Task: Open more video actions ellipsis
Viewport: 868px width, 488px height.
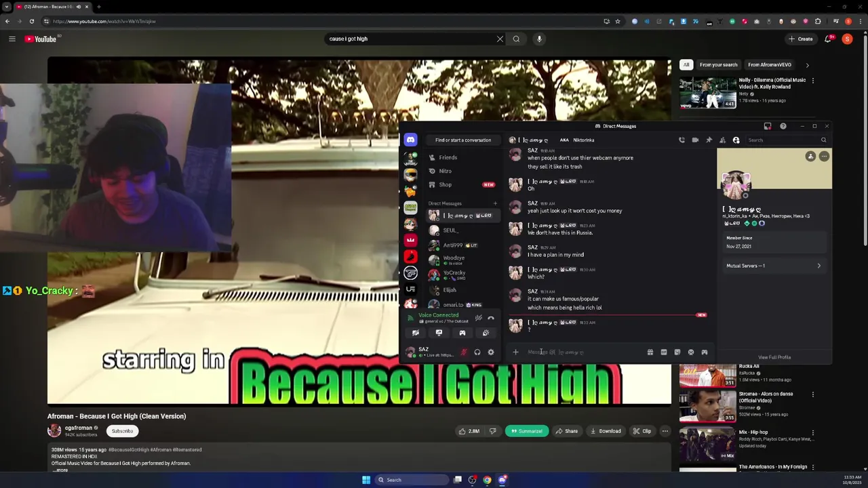Action: (x=665, y=431)
